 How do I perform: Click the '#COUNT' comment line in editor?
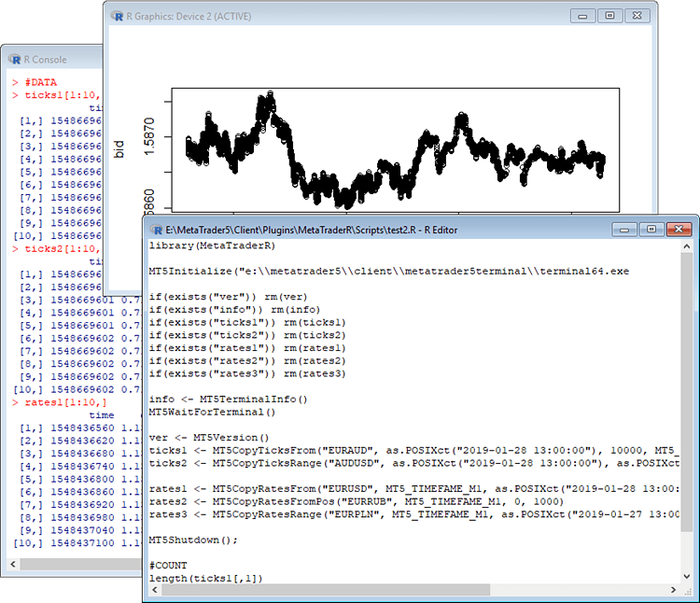[168, 566]
